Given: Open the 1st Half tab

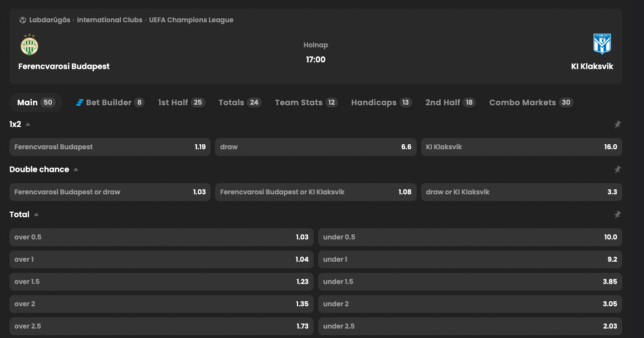Looking at the screenshot, I should coord(182,102).
